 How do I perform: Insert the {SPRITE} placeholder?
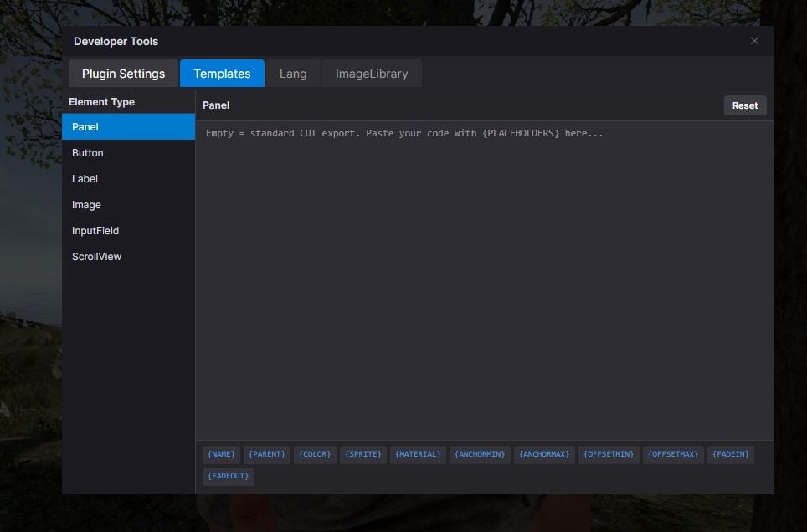click(x=362, y=454)
